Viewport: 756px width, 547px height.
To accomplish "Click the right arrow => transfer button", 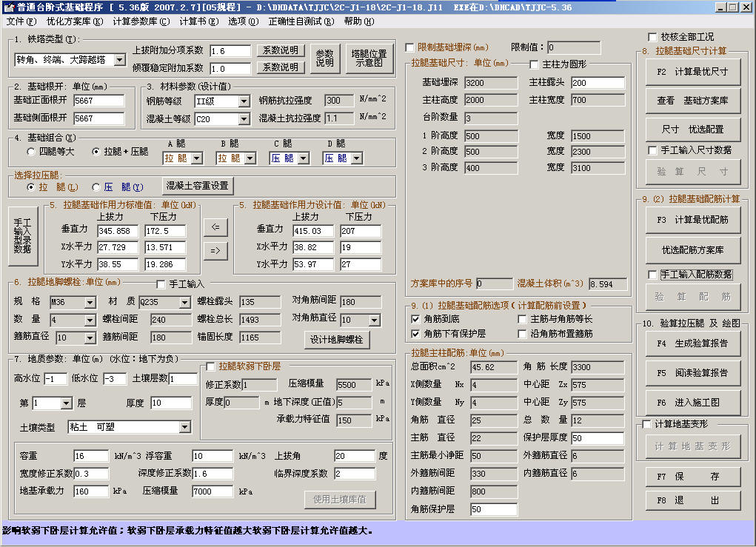I will click(215, 251).
